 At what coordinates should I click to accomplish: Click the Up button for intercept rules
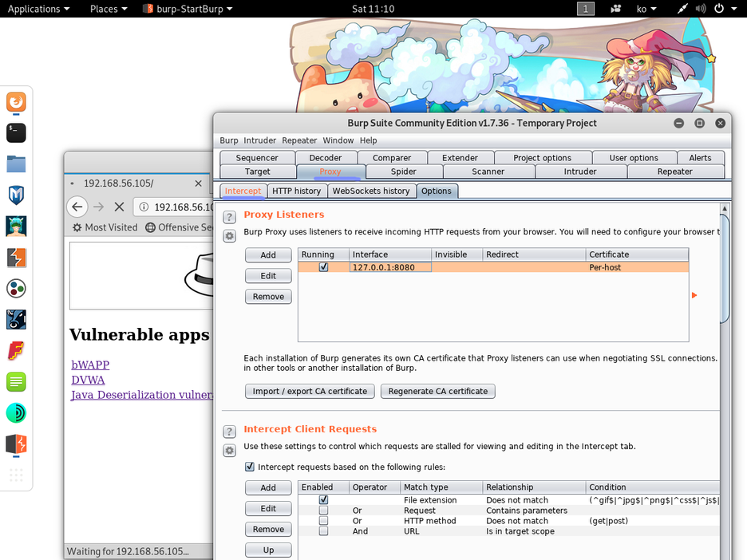268,550
